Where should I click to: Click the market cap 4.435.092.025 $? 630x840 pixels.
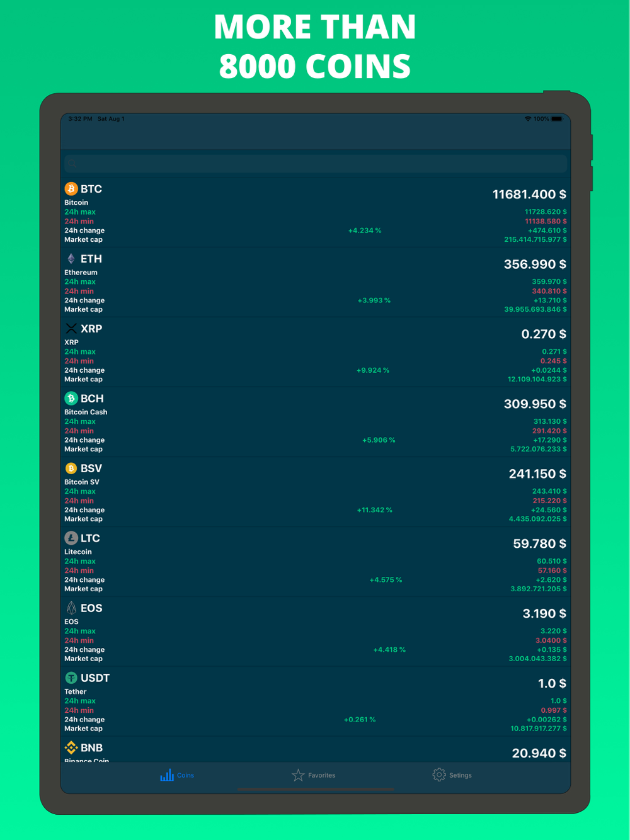[538, 519]
